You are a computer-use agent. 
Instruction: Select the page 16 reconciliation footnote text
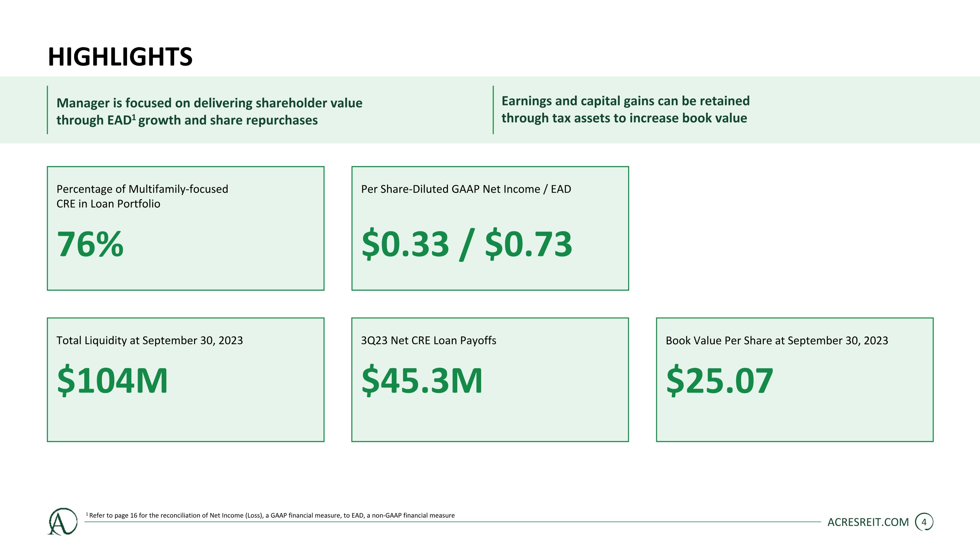tap(270, 515)
